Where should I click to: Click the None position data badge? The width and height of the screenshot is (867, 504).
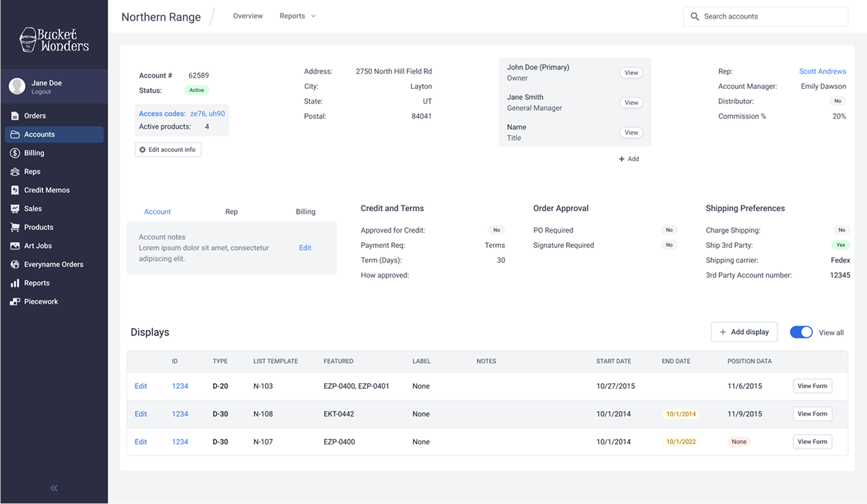click(x=739, y=442)
